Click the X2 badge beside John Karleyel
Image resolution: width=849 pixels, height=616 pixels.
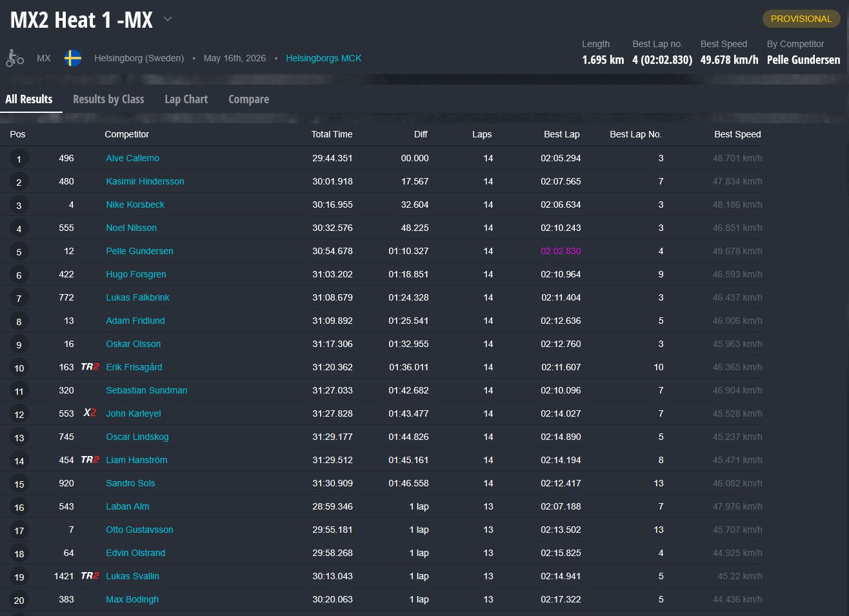click(x=90, y=413)
